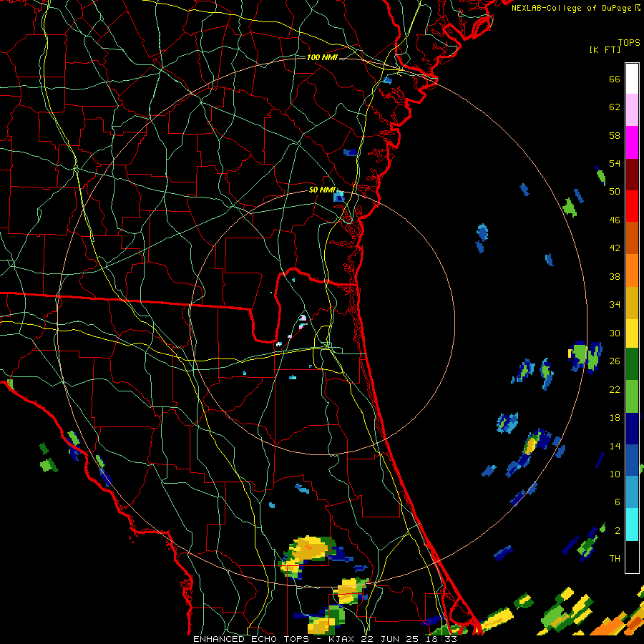Screen dimensions: 644x644
Task: Click the 30 legend value
Action: [x=615, y=333]
